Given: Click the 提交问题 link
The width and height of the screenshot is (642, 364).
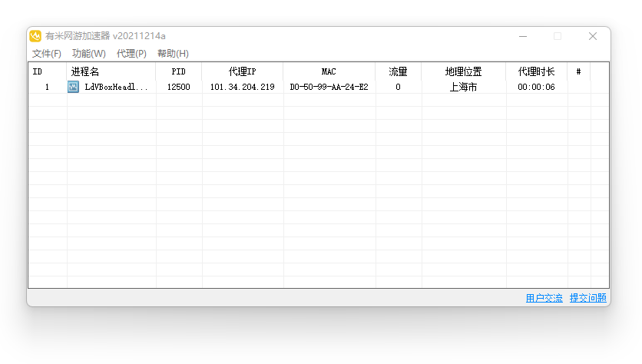Looking at the screenshot, I should click(x=587, y=298).
